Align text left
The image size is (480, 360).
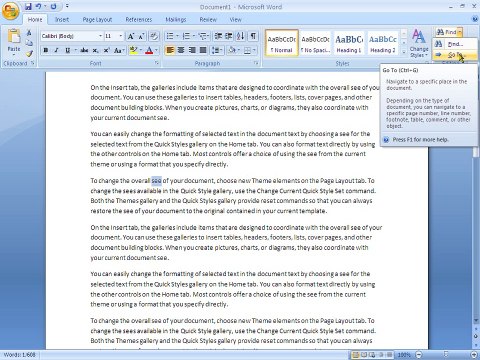tap(170, 50)
